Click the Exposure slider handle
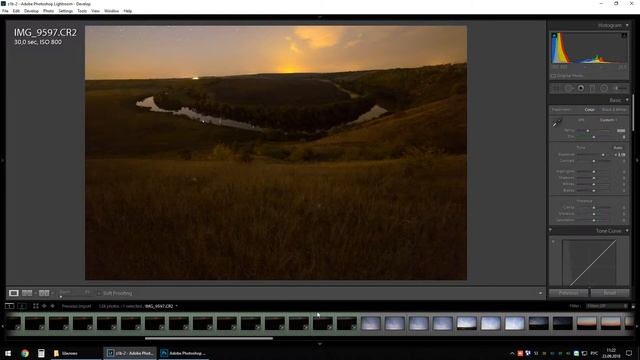640x360 pixels. (603, 155)
